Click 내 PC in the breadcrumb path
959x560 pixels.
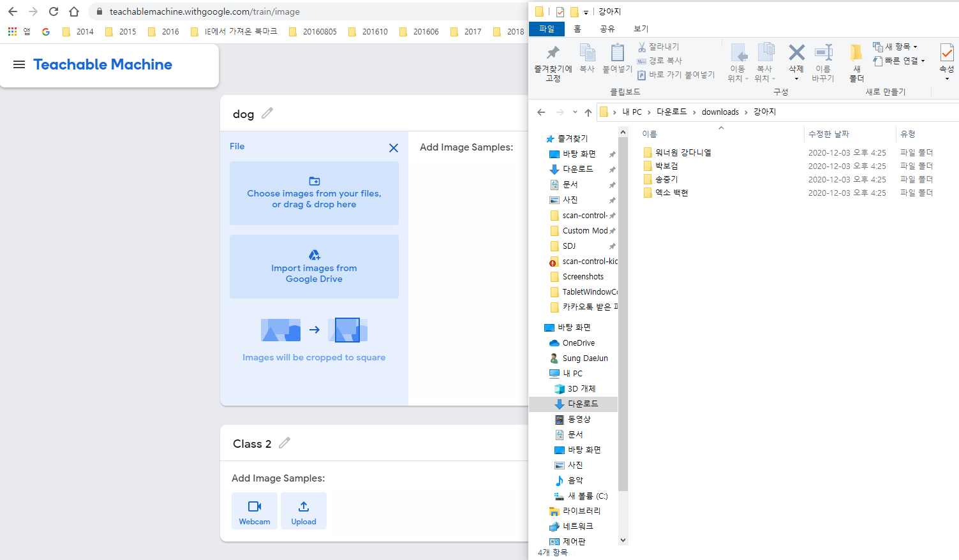632,112
